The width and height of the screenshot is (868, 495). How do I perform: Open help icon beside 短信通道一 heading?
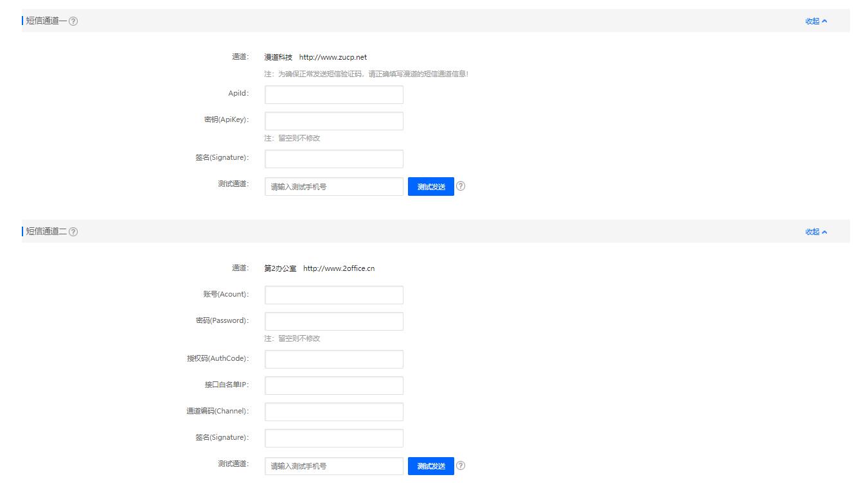click(73, 21)
